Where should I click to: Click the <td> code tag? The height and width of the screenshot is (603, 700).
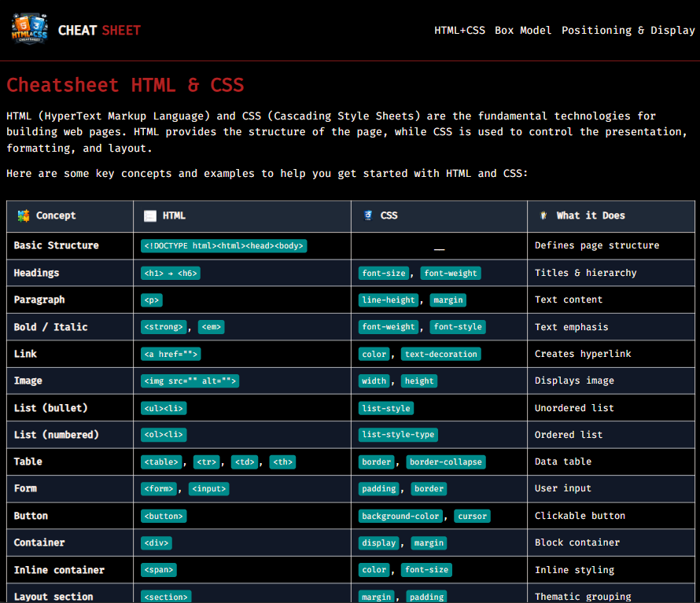tap(245, 462)
